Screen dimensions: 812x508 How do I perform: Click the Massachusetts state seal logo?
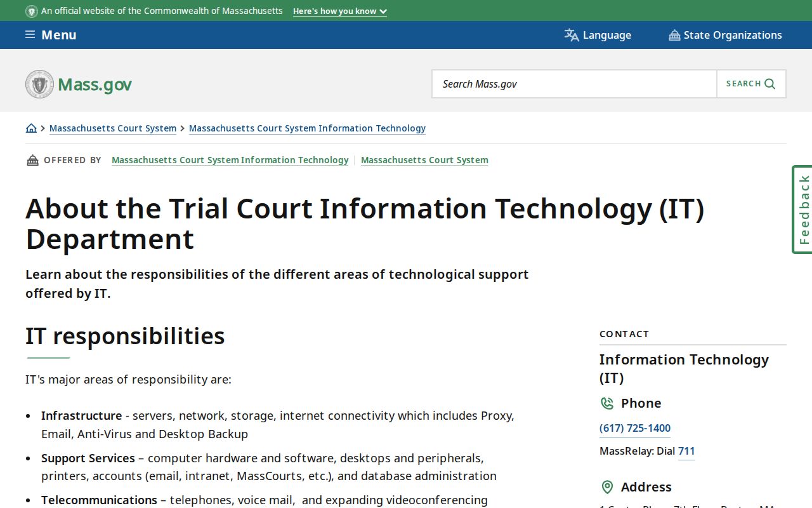[x=39, y=84]
